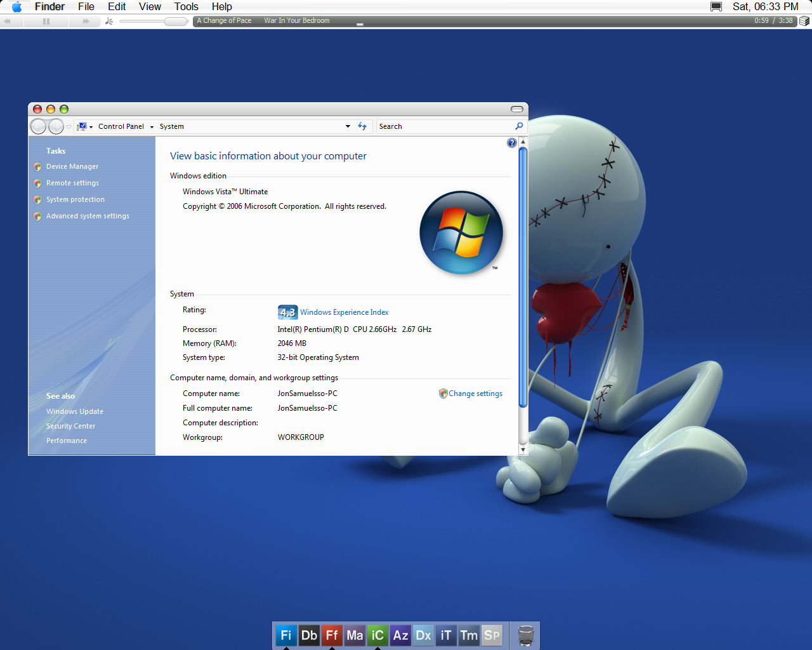This screenshot has height=650, width=812.
Task: Open the Fi dock icon
Action: click(x=286, y=635)
